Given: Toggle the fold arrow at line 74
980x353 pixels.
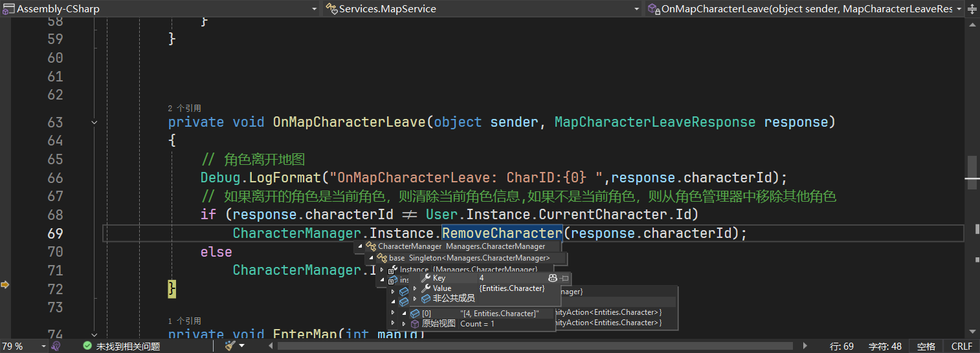Looking at the screenshot, I should click(x=95, y=334).
